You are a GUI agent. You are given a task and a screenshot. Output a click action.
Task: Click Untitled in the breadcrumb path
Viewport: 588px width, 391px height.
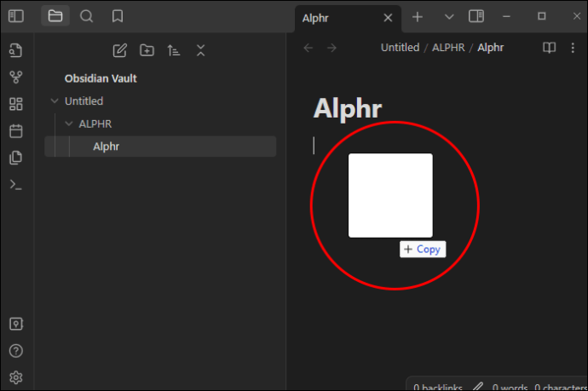click(x=401, y=48)
